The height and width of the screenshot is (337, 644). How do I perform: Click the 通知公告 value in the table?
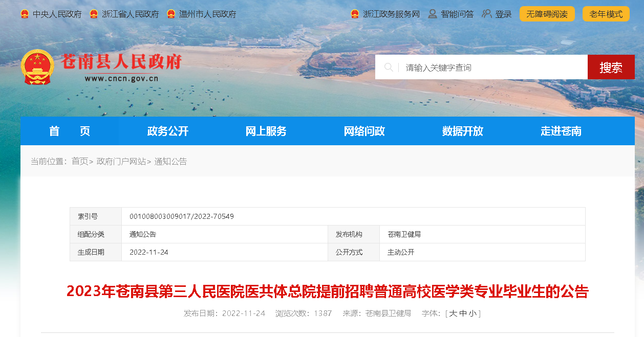pyautogui.click(x=143, y=234)
